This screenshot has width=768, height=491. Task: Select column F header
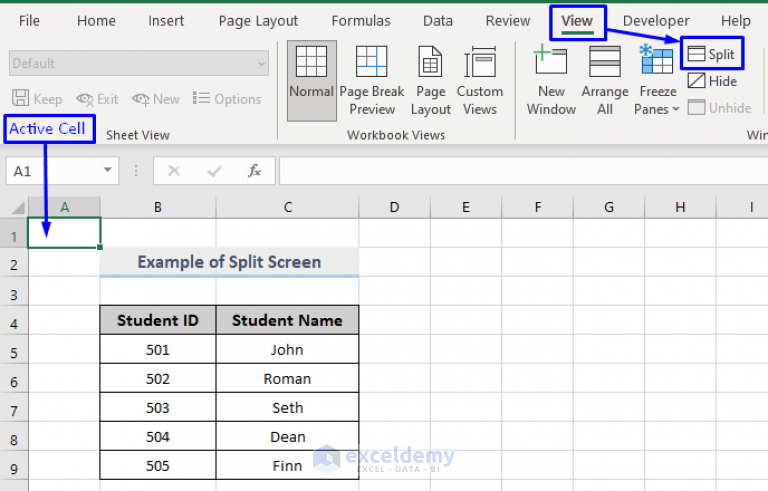538,207
